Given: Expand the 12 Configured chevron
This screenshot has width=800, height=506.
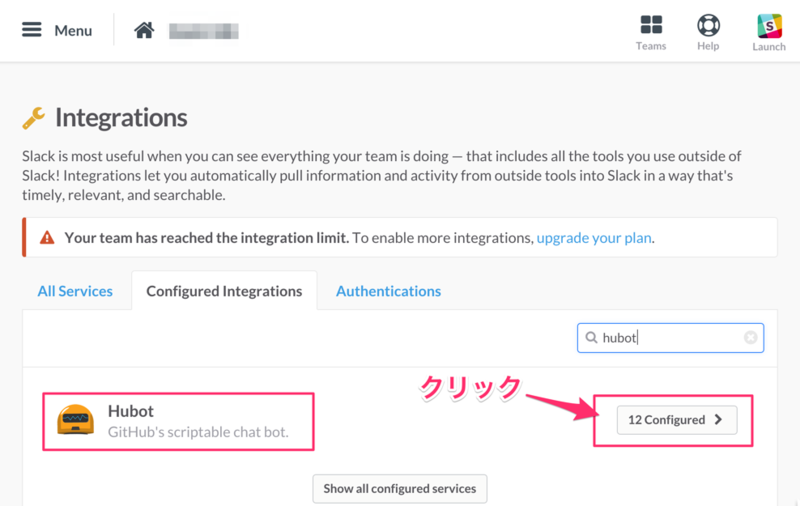Looking at the screenshot, I should [718, 419].
